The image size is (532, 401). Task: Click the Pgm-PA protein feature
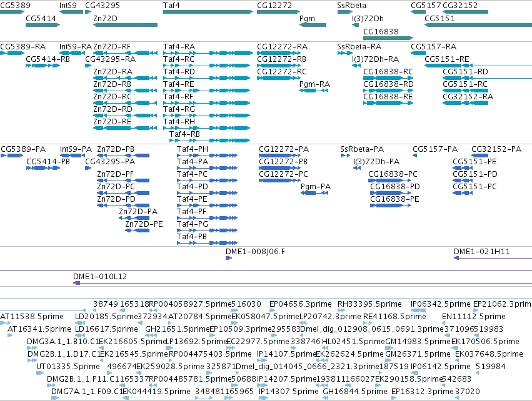click(314, 193)
